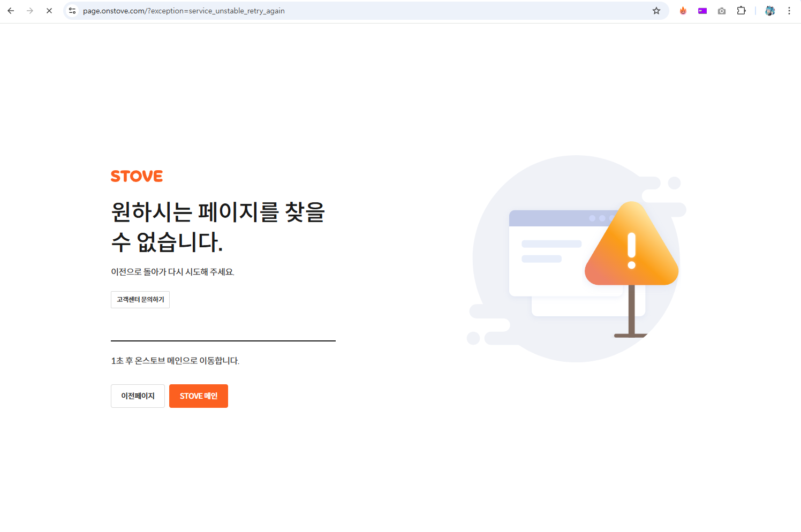Open the flame extension icon

[683, 11]
